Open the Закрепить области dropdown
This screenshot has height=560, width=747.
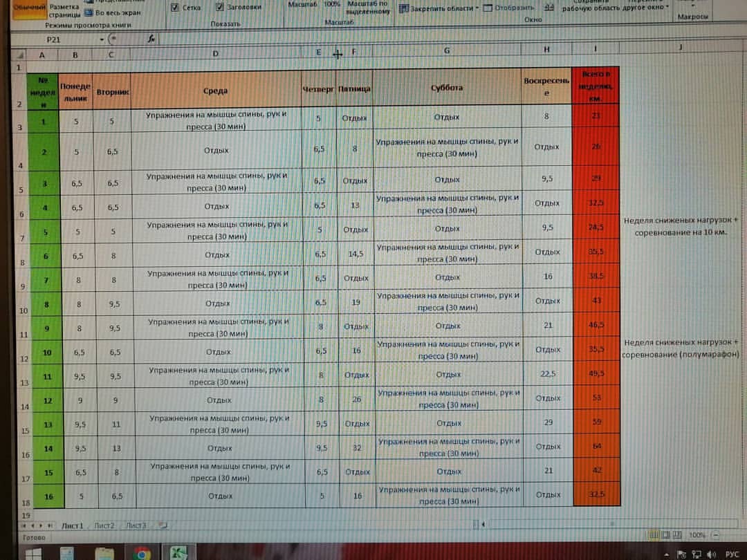tap(439, 8)
